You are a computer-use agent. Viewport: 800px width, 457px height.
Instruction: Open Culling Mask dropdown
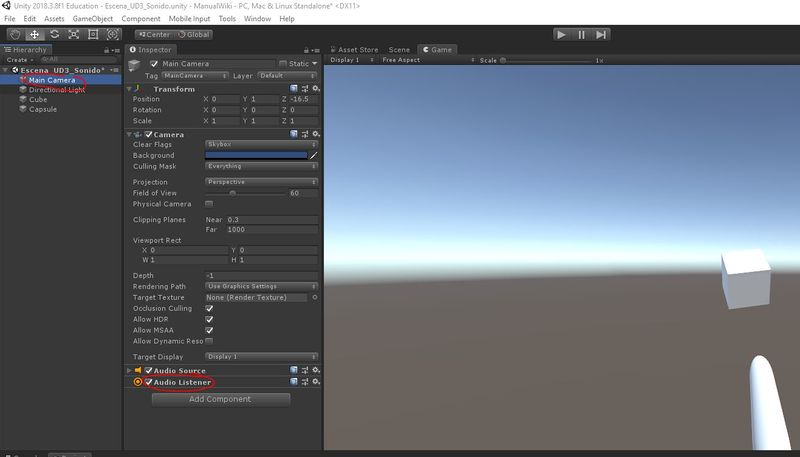tap(261, 166)
